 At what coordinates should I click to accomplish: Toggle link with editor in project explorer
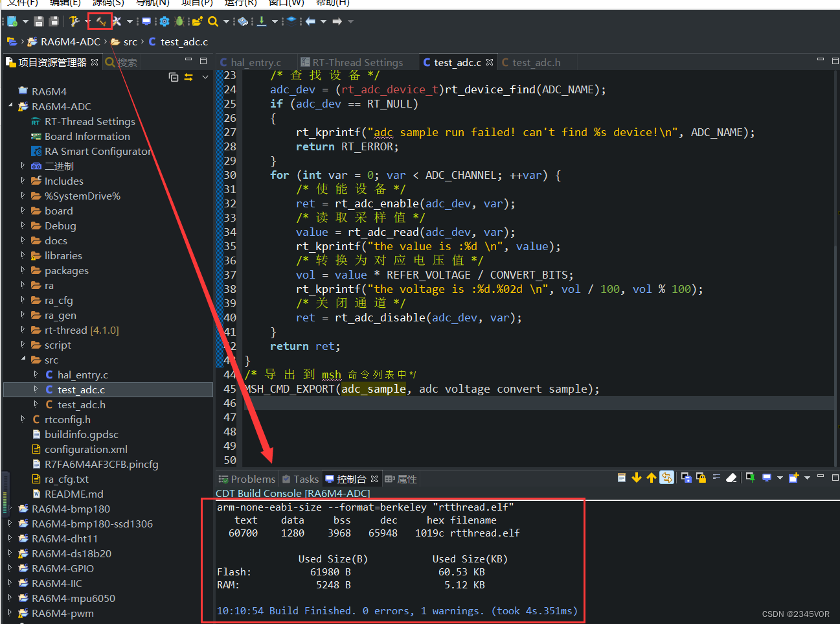[188, 77]
